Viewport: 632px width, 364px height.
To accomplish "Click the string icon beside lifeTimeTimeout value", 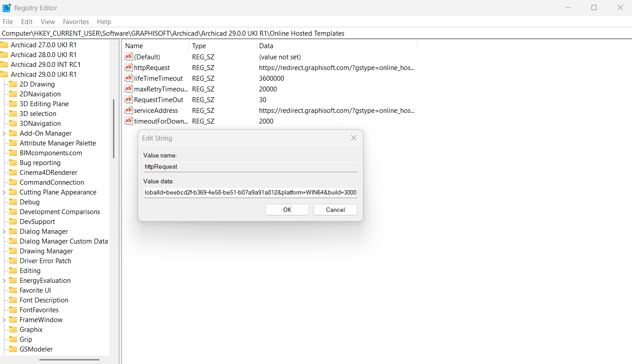I will pyautogui.click(x=129, y=78).
